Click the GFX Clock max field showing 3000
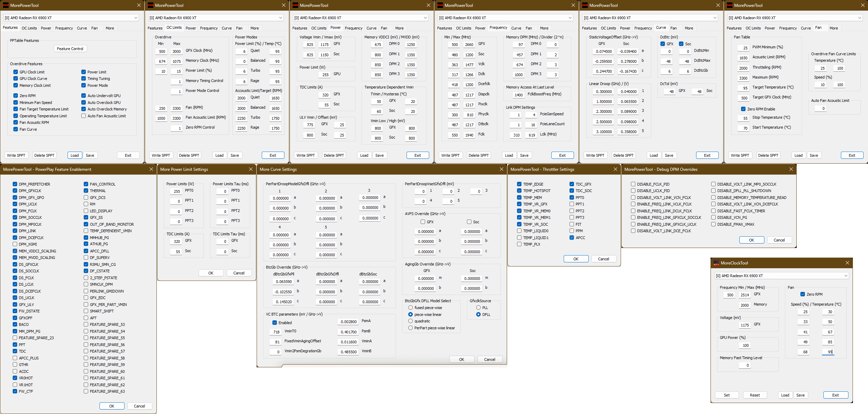 point(176,51)
